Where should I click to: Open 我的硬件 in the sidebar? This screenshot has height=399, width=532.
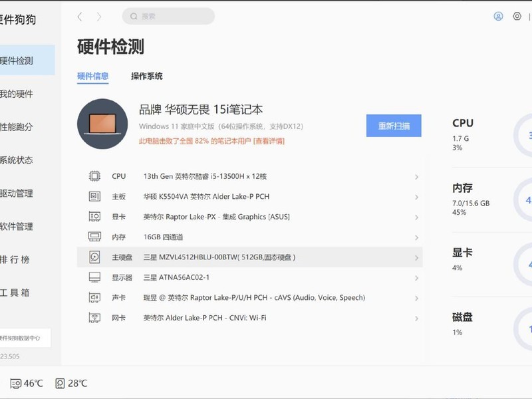[x=16, y=94]
